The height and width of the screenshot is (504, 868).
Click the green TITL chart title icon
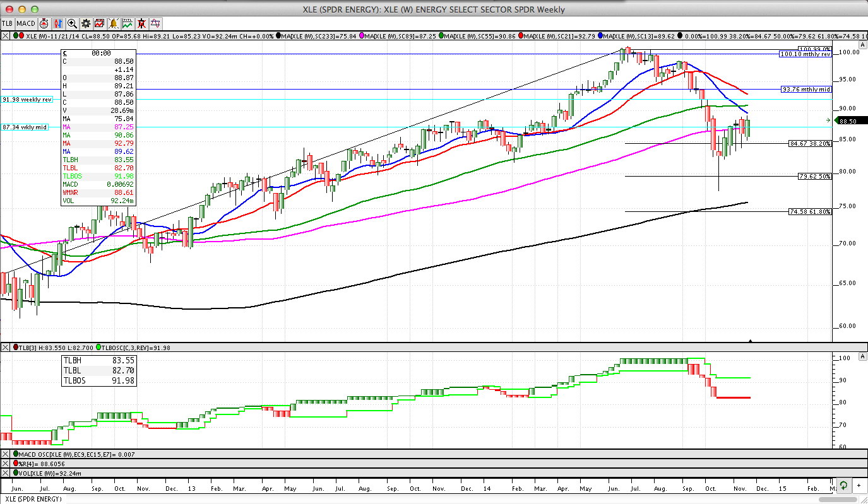point(128,24)
